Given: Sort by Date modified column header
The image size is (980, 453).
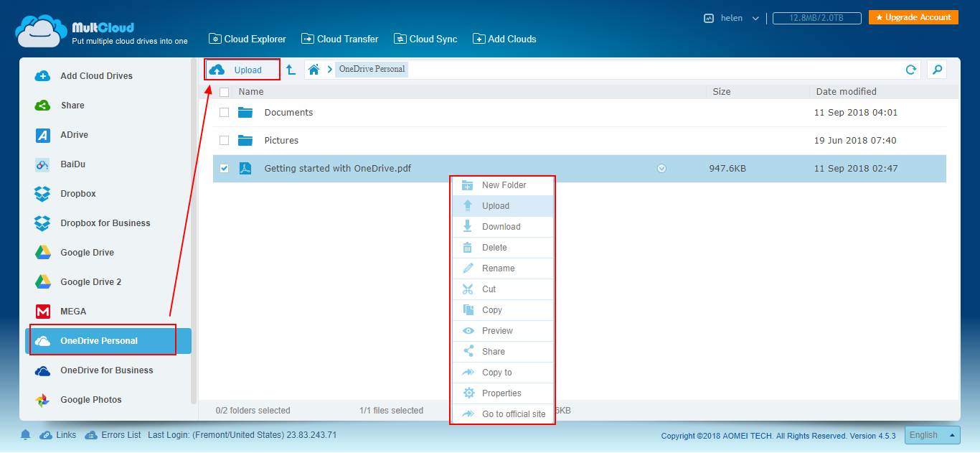Looking at the screenshot, I should pos(847,92).
